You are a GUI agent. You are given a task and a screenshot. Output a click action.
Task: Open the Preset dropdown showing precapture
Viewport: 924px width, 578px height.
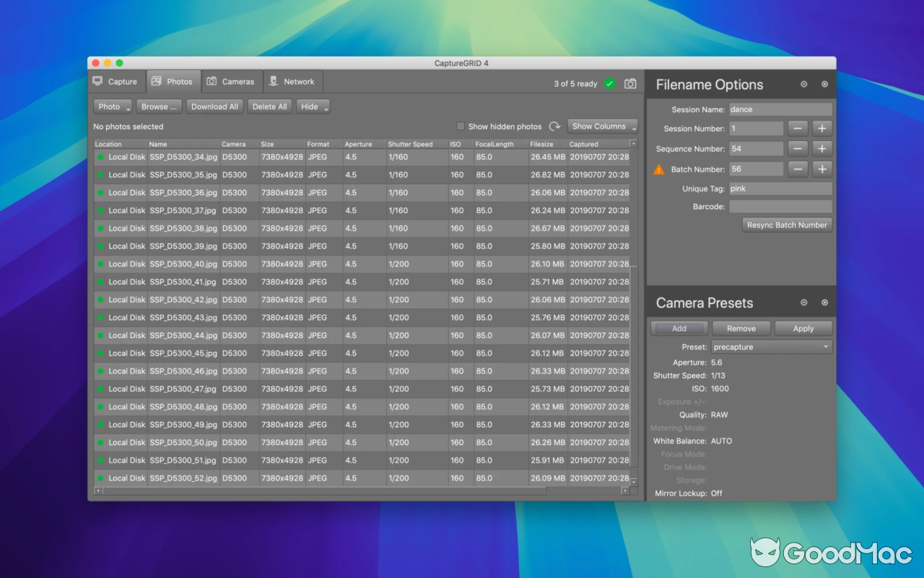771,347
